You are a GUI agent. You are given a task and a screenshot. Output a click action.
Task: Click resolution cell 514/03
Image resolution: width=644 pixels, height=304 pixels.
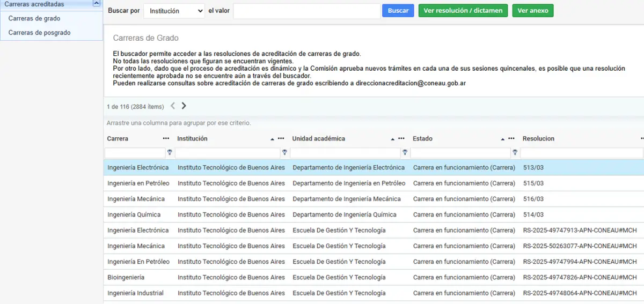(533, 214)
